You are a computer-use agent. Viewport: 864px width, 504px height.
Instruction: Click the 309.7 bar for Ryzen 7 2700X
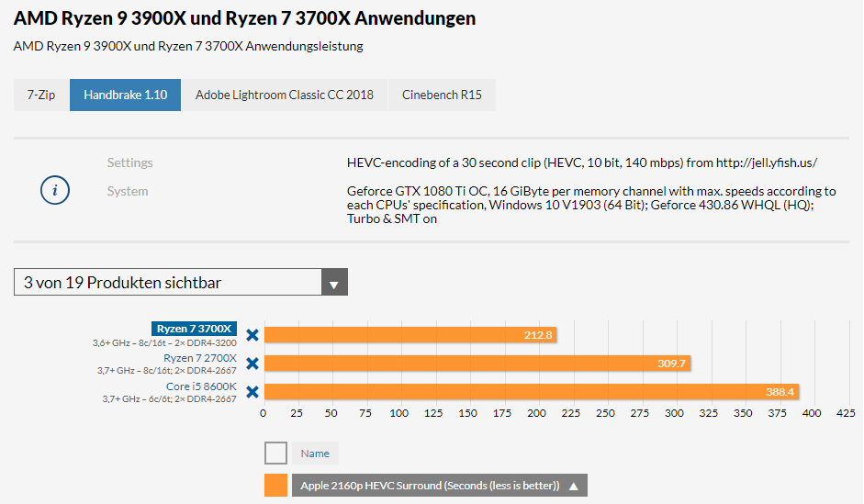477,364
